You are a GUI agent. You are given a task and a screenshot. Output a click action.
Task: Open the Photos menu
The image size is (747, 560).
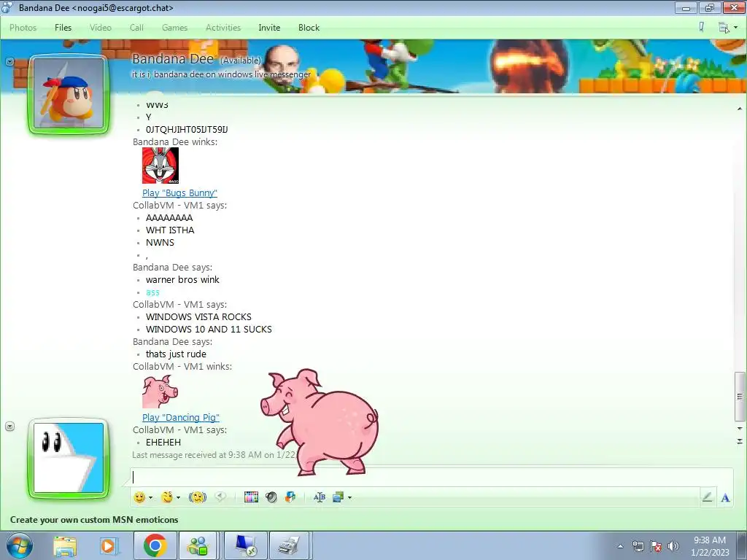23,28
